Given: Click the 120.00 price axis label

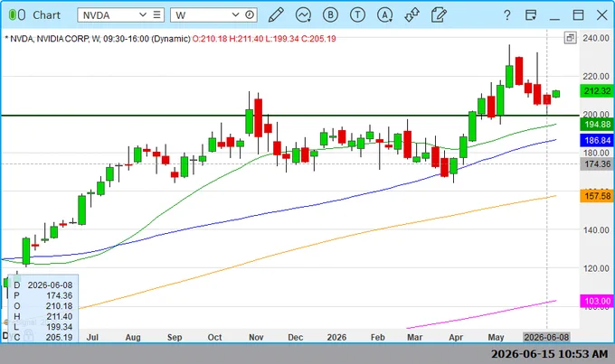Looking at the screenshot, I should click(596, 268).
